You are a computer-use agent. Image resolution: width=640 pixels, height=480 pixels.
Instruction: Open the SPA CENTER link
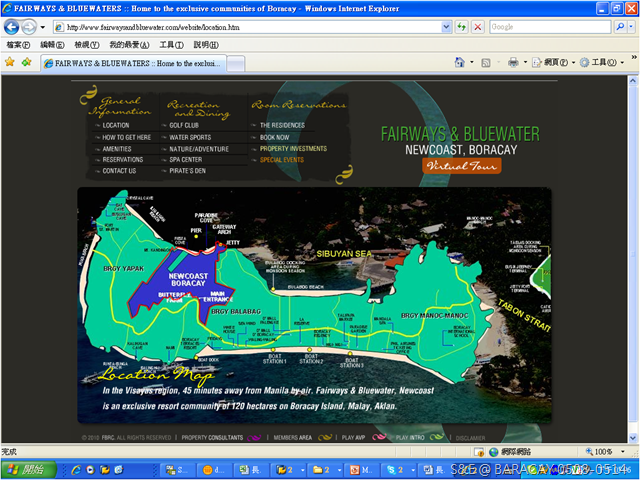185,160
